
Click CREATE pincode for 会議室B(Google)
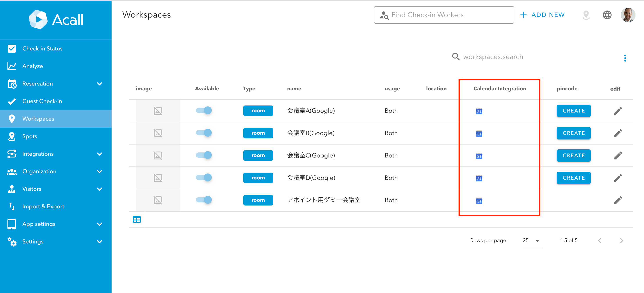[573, 133]
